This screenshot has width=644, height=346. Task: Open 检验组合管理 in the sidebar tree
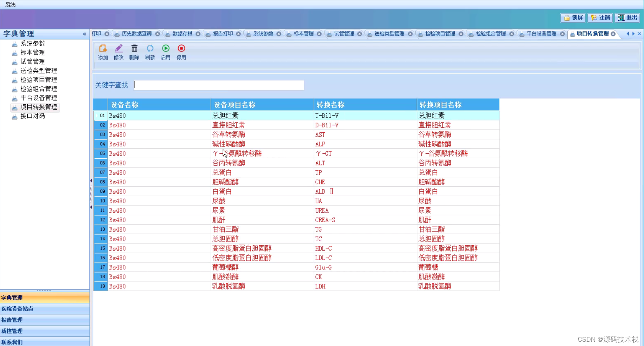[39, 89]
